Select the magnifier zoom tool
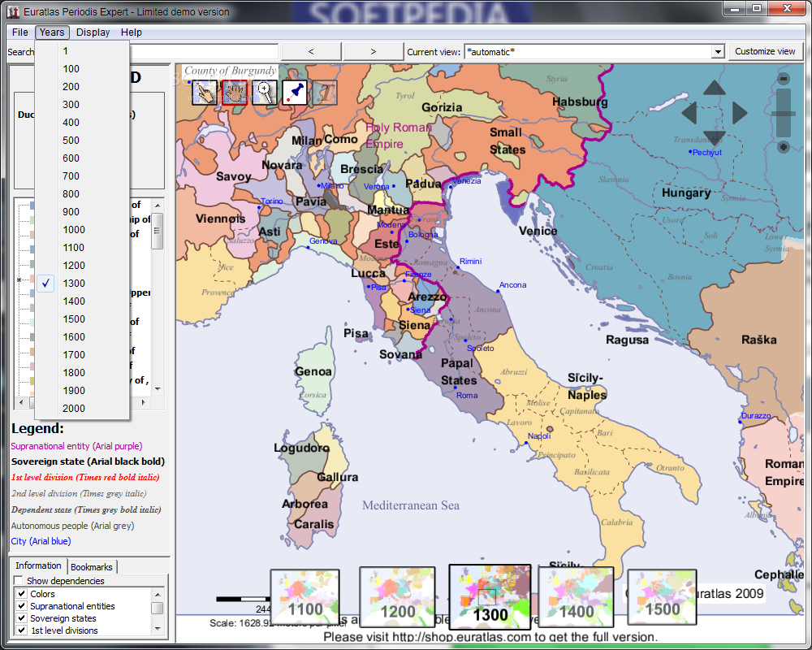The image size is (812, 650). (x=264, y=93)
